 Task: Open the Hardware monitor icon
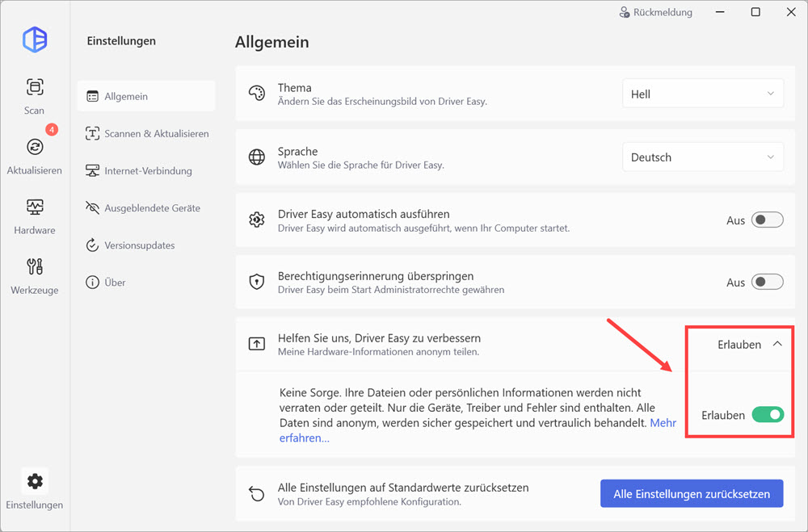pos(35,207)
